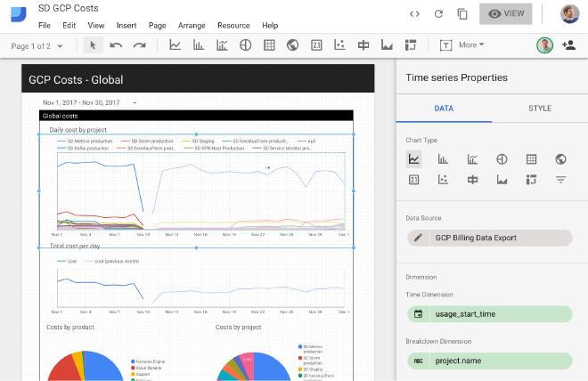The height and width of the screenshot is (381, 588).
Task: Insert a bullet chart from toolbar
Action: (363, 45)
